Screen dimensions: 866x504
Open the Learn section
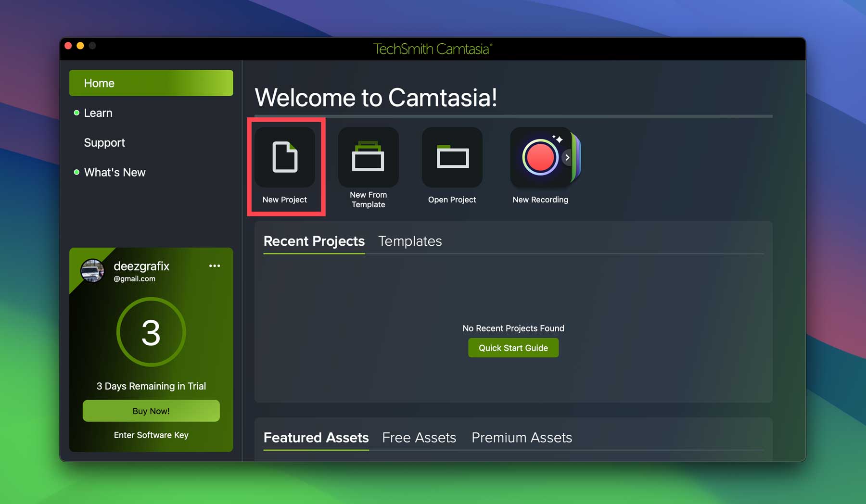pyautogui.click(x=98, y=113)
